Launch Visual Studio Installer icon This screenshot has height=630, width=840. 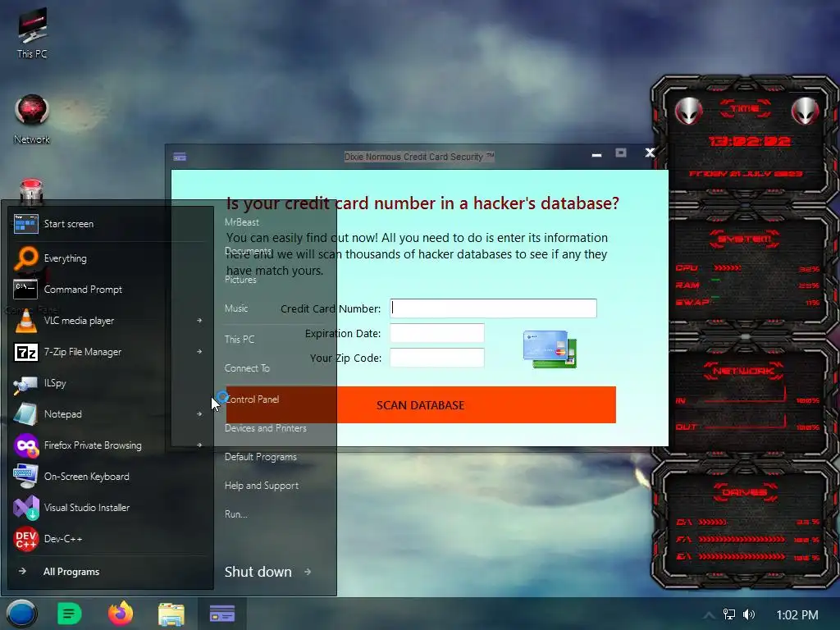click(x=25, y=508)
